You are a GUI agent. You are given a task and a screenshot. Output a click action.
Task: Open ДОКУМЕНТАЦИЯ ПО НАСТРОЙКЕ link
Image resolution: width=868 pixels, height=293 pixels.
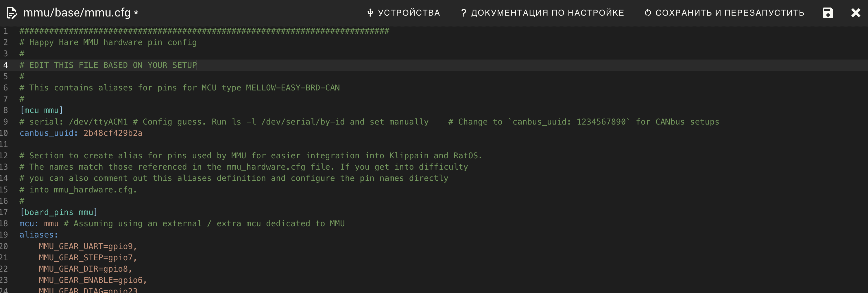[542, 13]
